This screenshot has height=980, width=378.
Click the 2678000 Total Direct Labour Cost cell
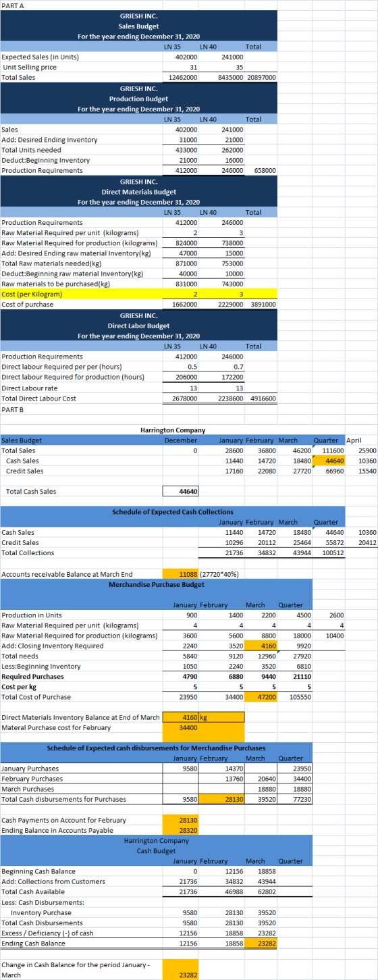point(184,398)
